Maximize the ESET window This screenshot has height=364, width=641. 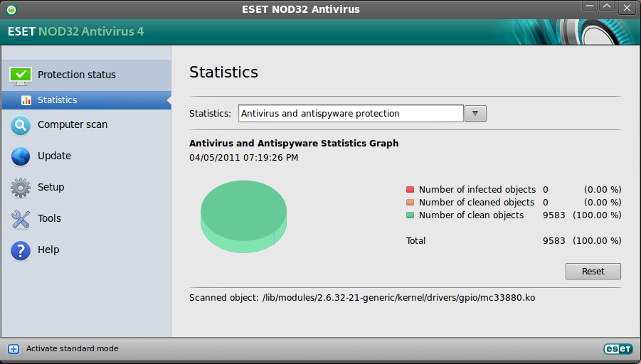pyautogui.click(x=607, y=6)
